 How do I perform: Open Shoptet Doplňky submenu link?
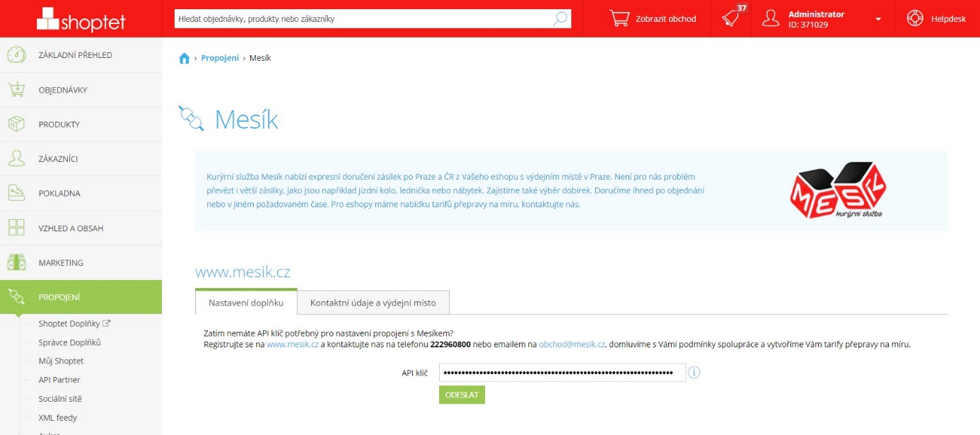[x=74, y=324]
